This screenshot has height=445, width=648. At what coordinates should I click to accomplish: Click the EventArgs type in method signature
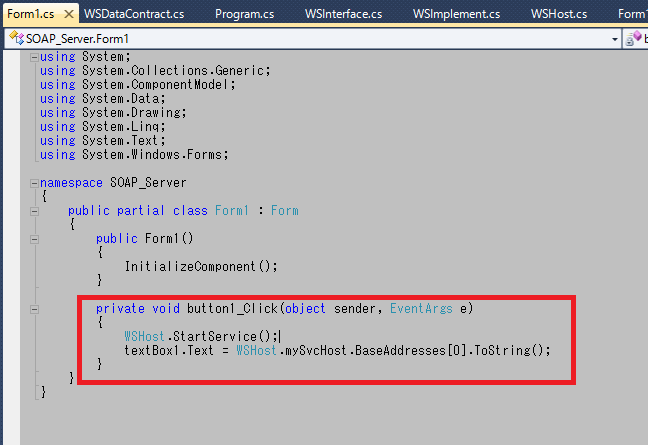click(422, 309)
